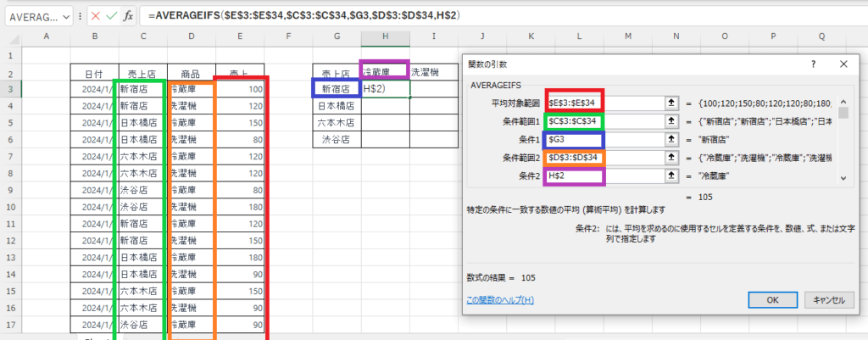Select column H header
868x340 pixels.
pos(386,36)
